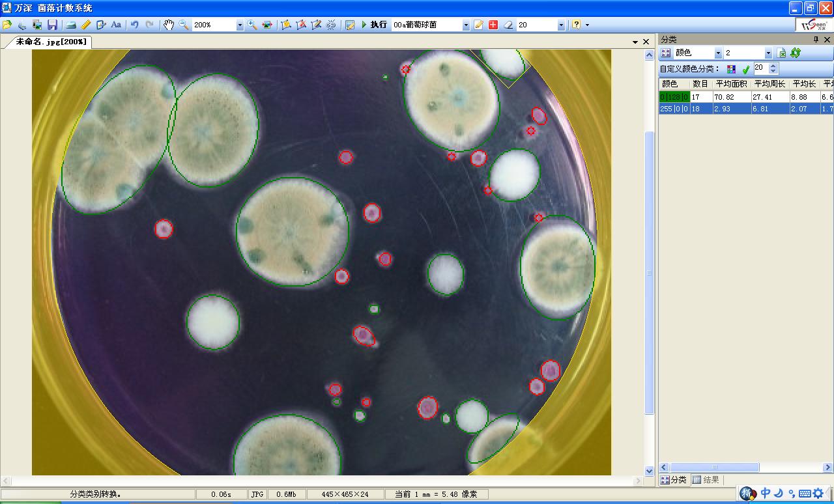Click the Aa text tool icon
This screenshot has width=834, height=504.
coord(116,25)
